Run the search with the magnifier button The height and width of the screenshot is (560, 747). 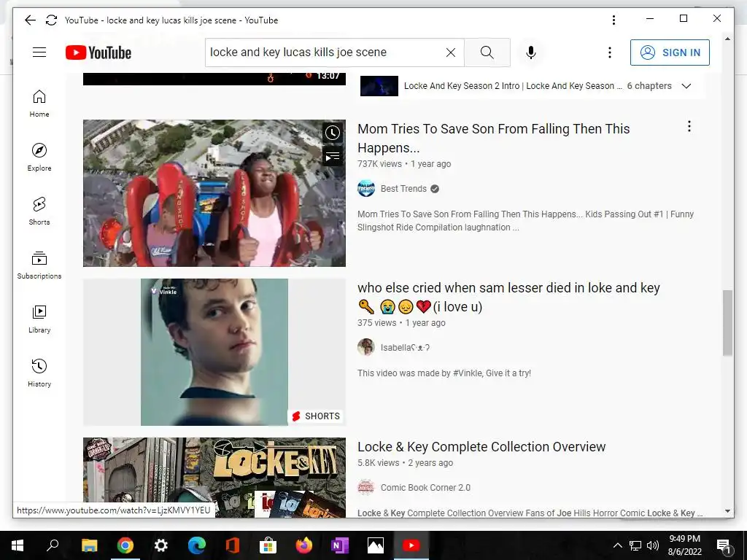[x=487, y=52]
